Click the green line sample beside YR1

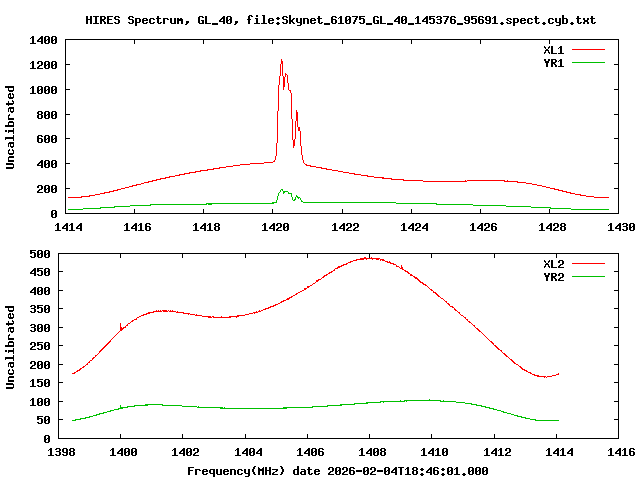tap(590, 62)
